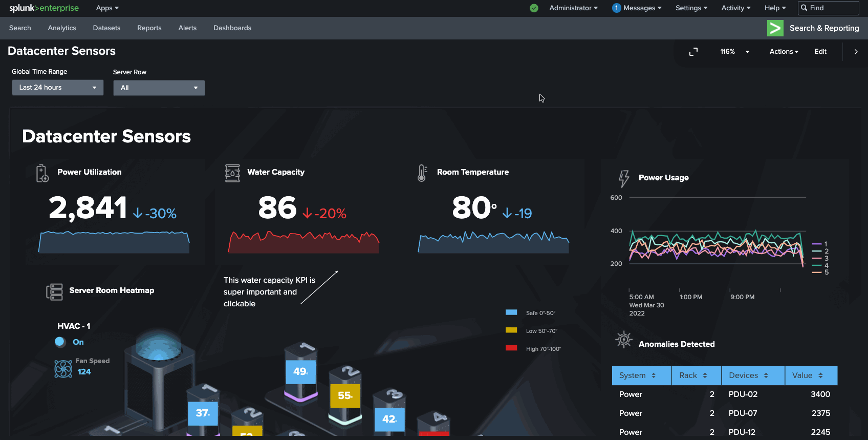Click the Power Utilization battery icon

click(42, 173)
